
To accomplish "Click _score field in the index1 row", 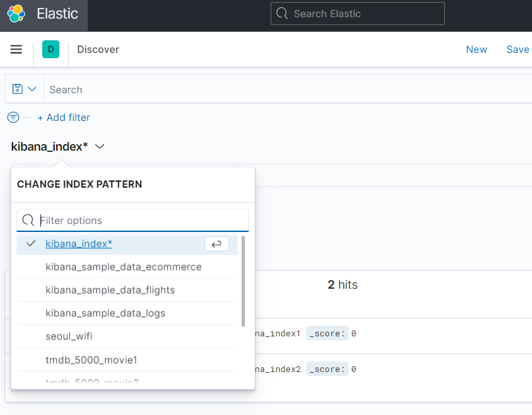I will click(327, 334).
